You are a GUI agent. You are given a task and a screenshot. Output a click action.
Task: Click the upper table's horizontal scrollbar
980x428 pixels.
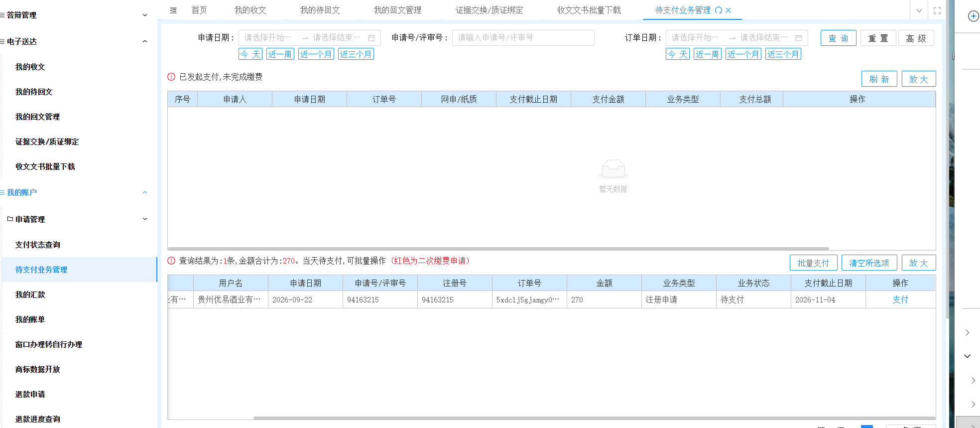(x=498, y=248)
